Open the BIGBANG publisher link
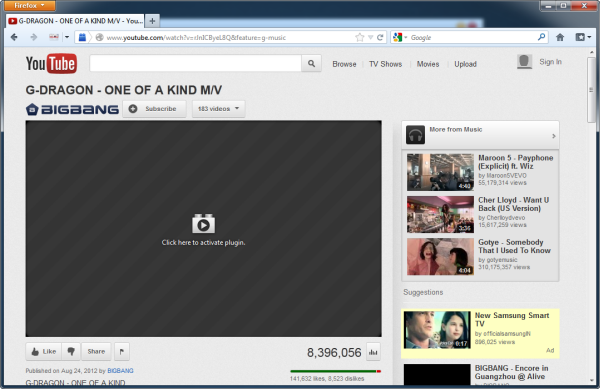 [x=121, y=371]
